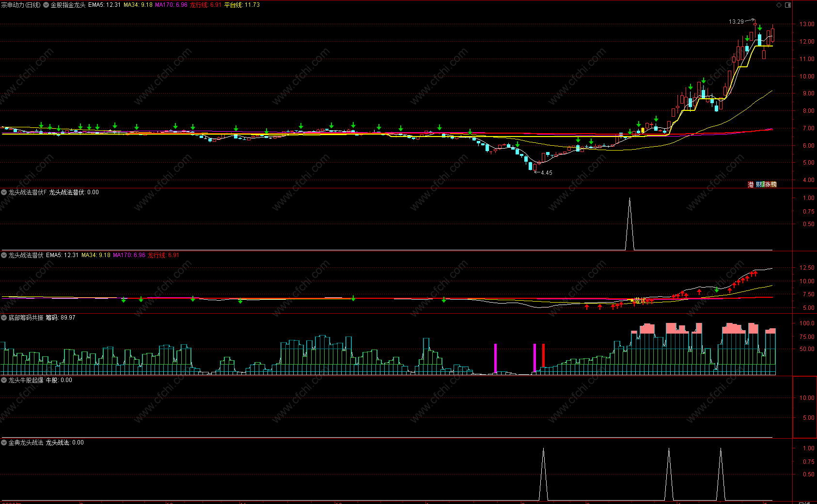Open the 龙头牛股起爆 indicator dropdown arrow
This screenshot has height=504, width=817.
coord(4,380)
